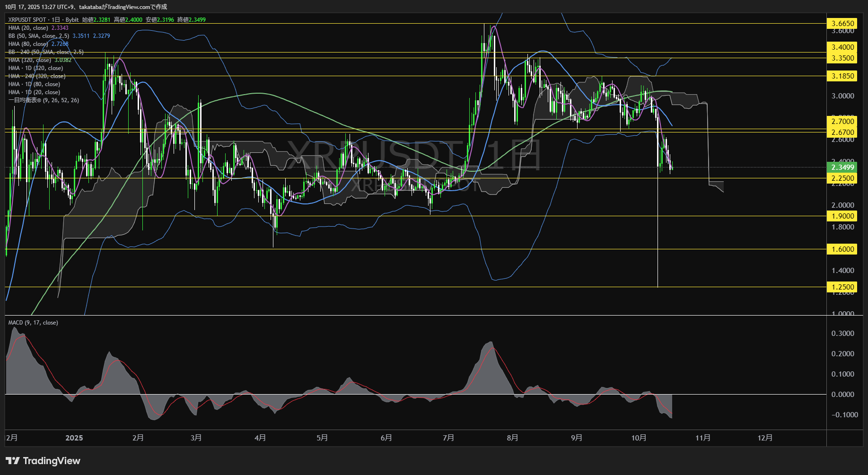Viewport: 868px width, 475px height.
Task: Select the MACD (9, 17, close) indicator label
Action: coord(33,323)
